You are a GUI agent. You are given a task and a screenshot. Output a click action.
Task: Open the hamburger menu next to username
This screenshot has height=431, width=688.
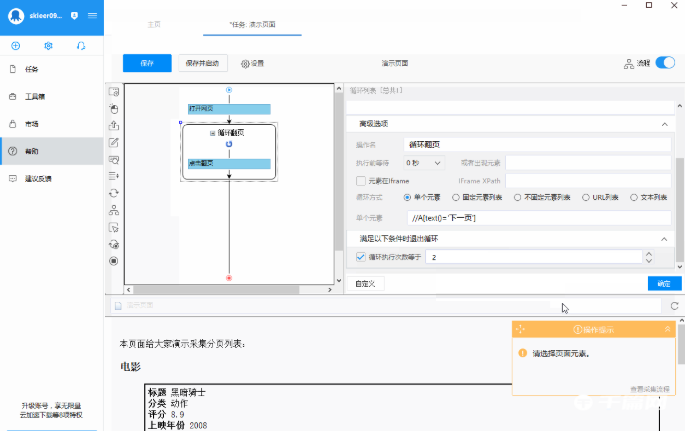[x=92, y=15]
